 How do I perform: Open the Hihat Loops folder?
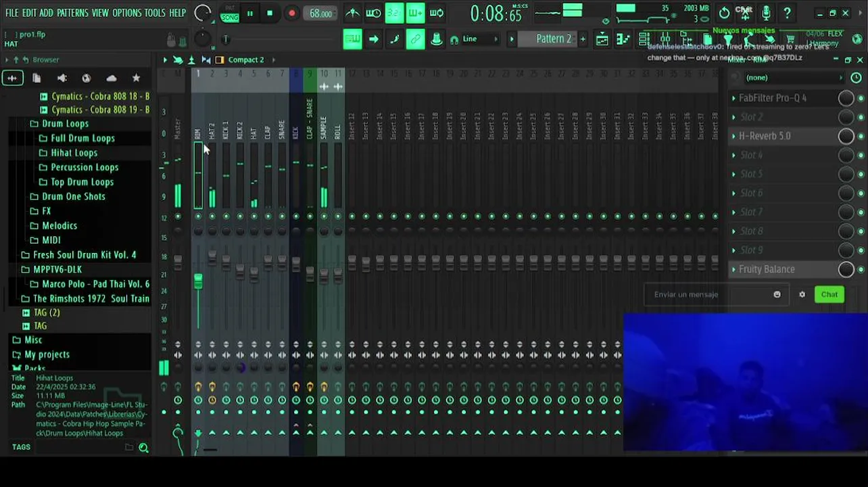click(x=74, y=153)
